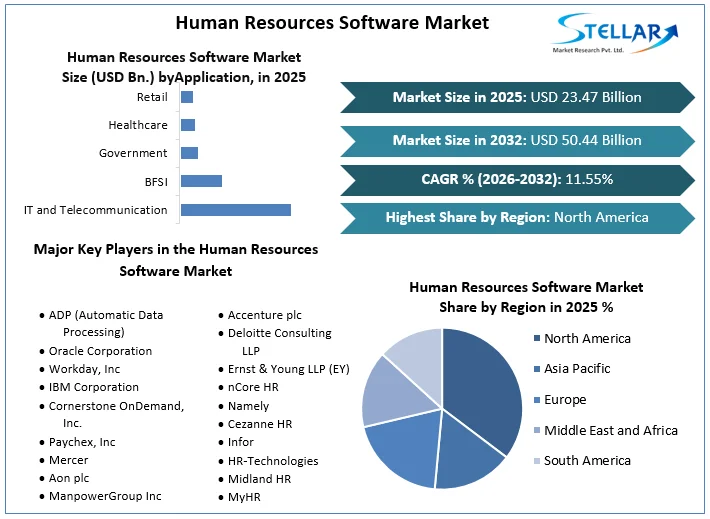This screenshot has height=519, width=710.
Task: Click ManpowerGroup Inc in the players list
Action: 101,496
